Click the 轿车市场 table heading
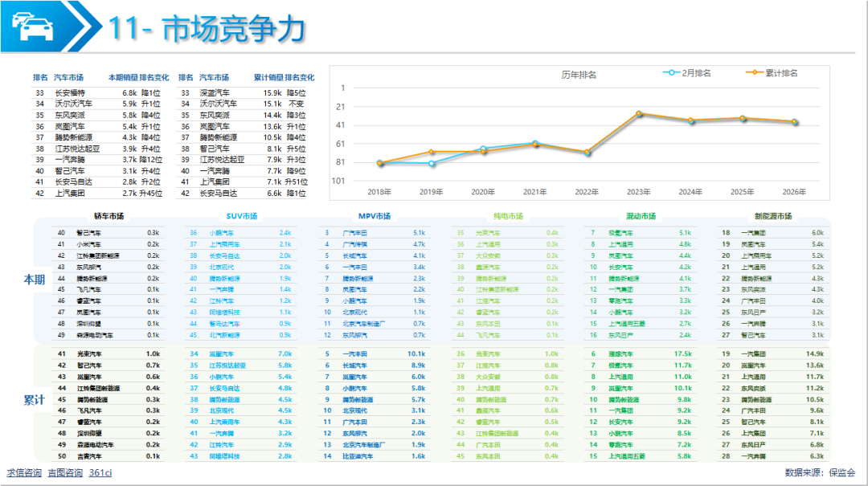Screen dimensions: 868x486 109,216
